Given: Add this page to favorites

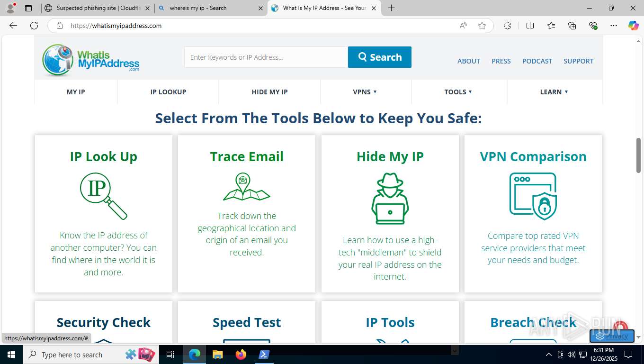Looking at the screenshot, I should pos(482,26).
